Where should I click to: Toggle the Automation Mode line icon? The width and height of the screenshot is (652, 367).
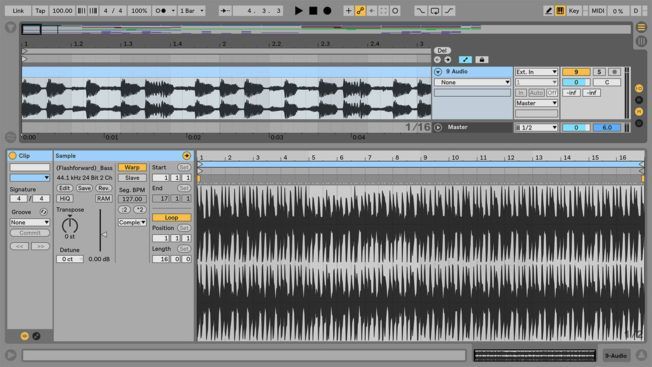[x=465, y=60]
